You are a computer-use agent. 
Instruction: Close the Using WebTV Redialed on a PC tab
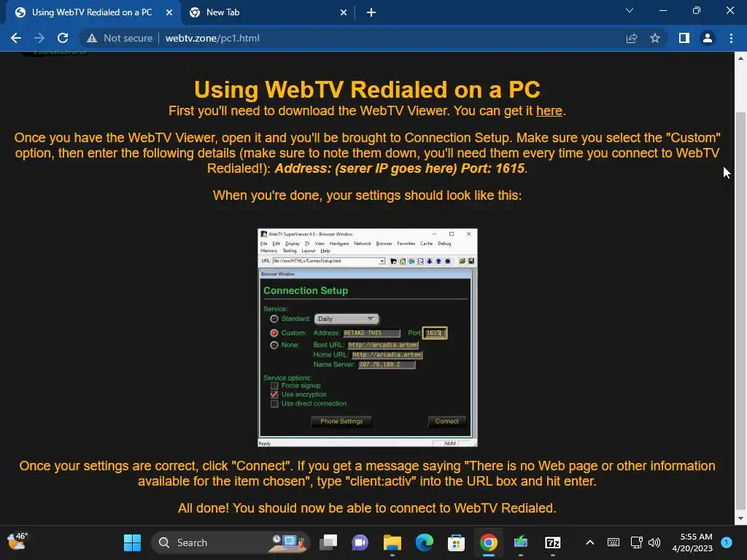coord(169,12)
